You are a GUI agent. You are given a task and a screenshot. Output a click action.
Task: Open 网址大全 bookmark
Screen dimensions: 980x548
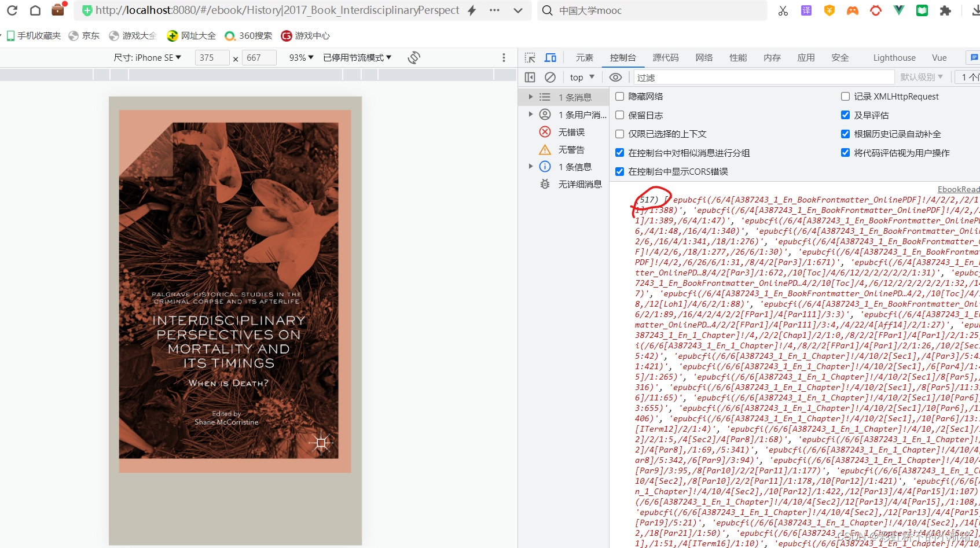[x=191, y=36]
